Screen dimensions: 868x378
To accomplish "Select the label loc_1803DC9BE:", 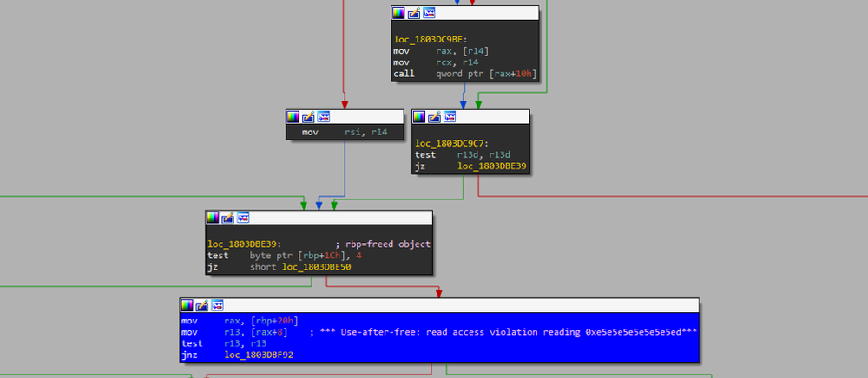I will pyautogui.click(x=431, y=40).
